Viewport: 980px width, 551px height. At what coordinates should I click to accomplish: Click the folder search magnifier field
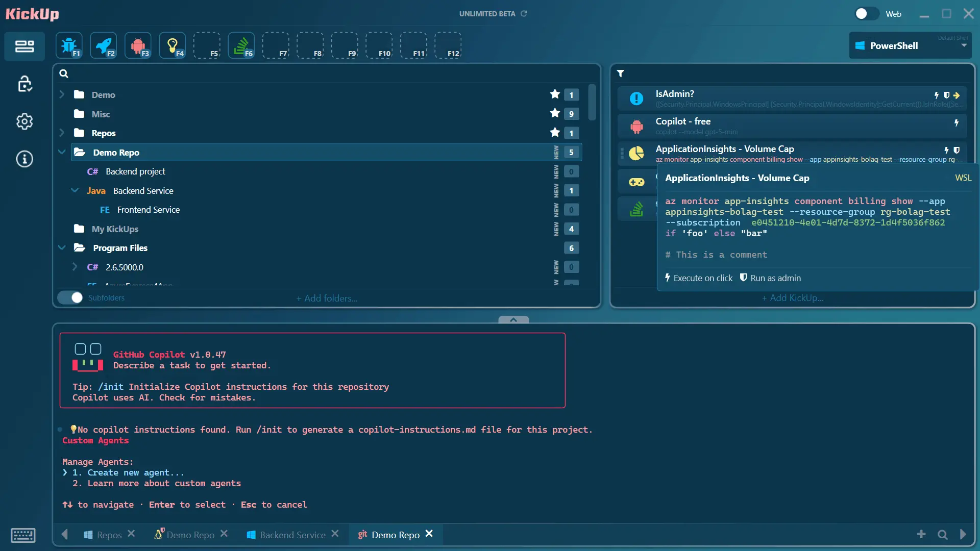click(327, 73)
